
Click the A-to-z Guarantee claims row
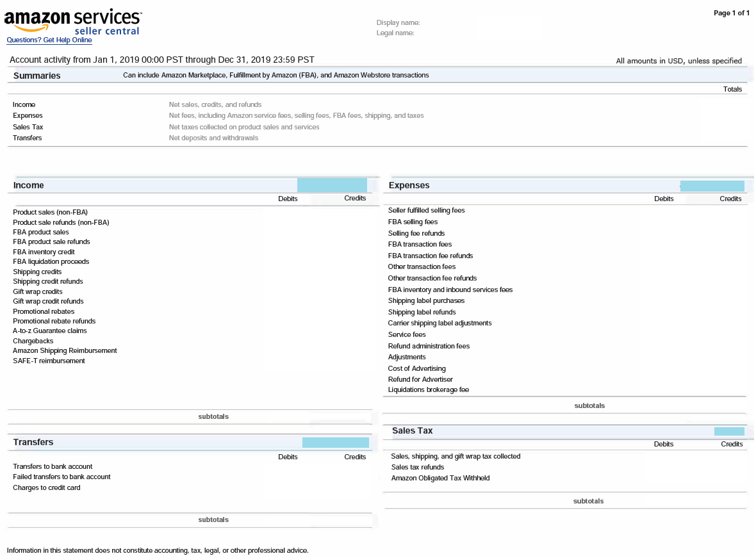click(50, 331)
